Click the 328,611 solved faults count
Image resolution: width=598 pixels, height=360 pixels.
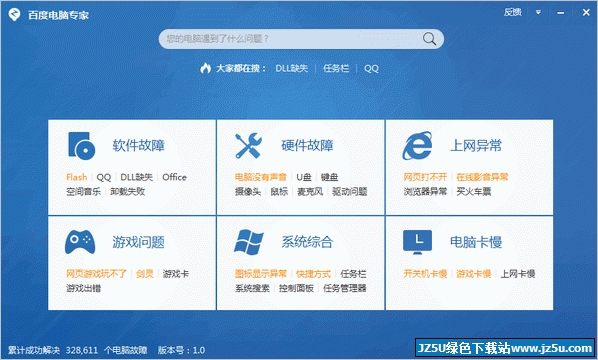(x=82, y=350)
